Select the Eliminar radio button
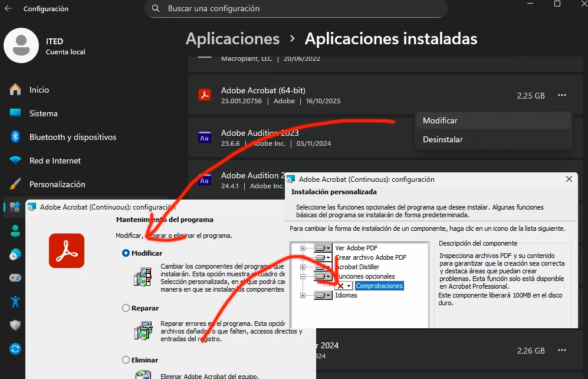The image size is (588, 379). click(126, 360)
